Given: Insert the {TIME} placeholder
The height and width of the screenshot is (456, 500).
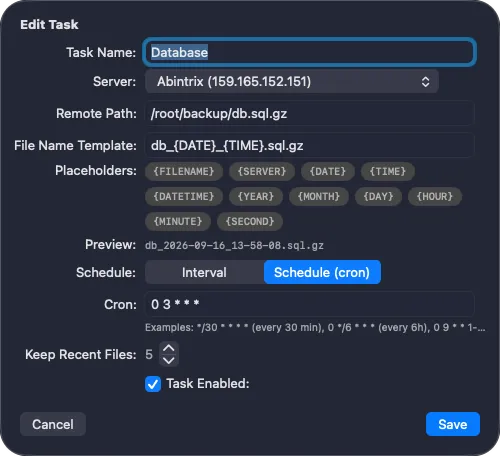Looking at the screenshot, I should [x=388, y=171].
